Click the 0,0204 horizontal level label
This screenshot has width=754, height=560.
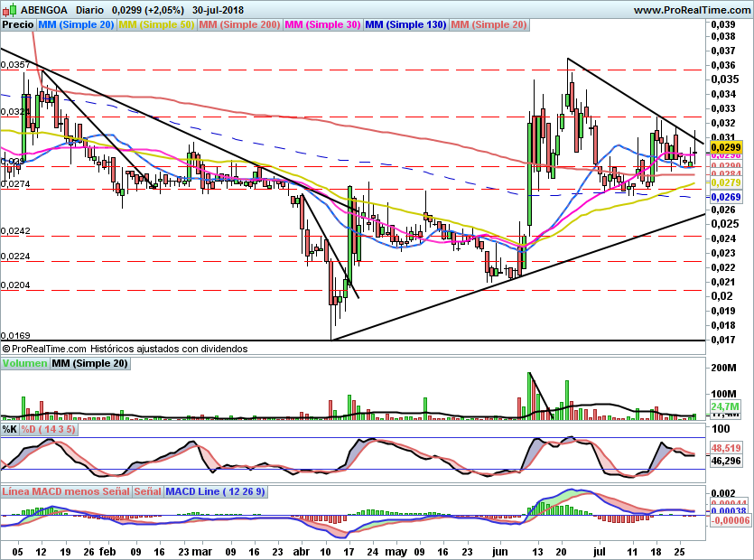click(15, 285)
